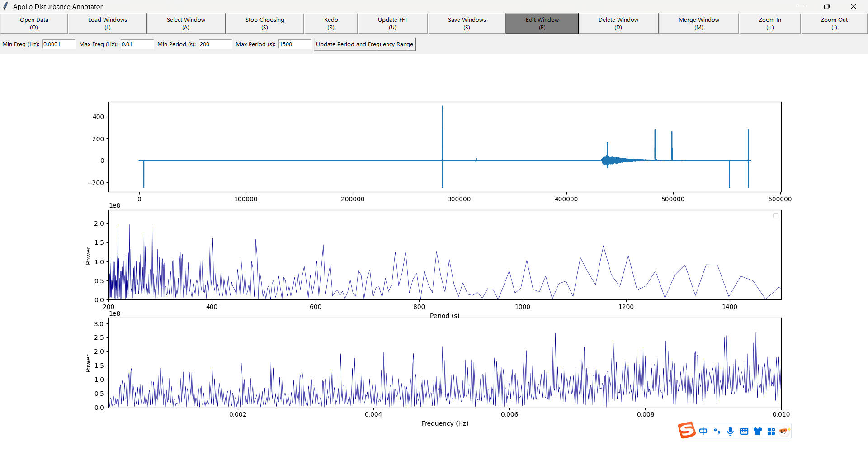
Task: Select Window with the toolbar option
Action: [185, 23]
